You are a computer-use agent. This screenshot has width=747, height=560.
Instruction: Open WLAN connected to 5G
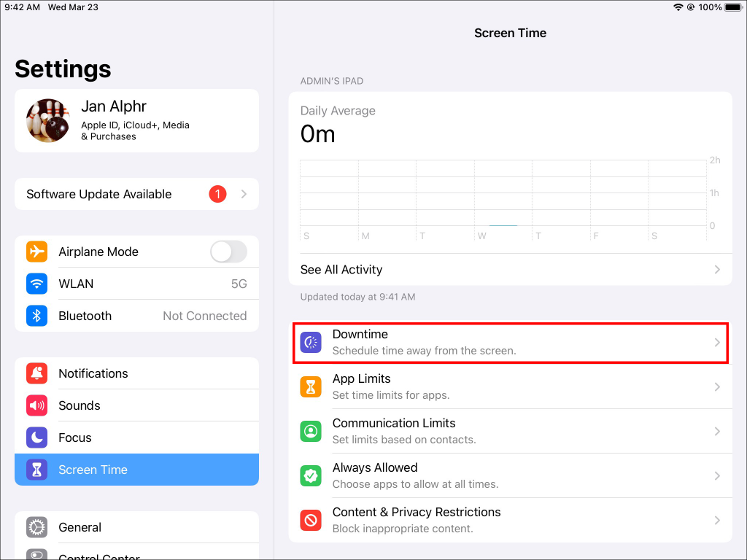point(136,284)
